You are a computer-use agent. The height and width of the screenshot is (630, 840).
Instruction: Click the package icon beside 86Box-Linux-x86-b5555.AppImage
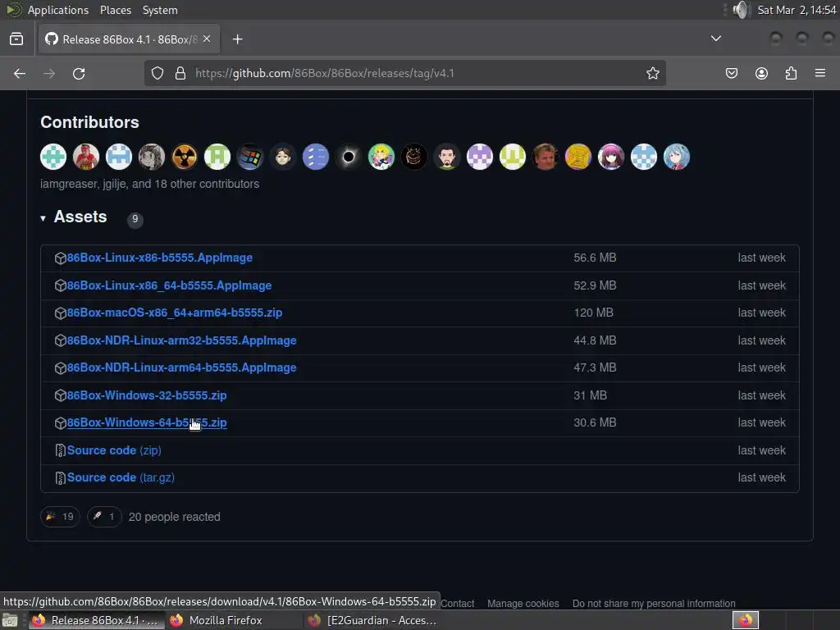(60, 258)
